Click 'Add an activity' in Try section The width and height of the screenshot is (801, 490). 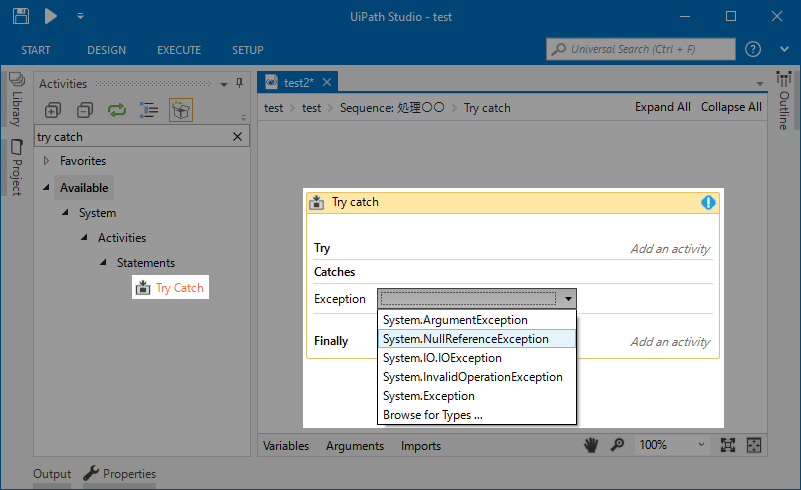click(670, 249)
